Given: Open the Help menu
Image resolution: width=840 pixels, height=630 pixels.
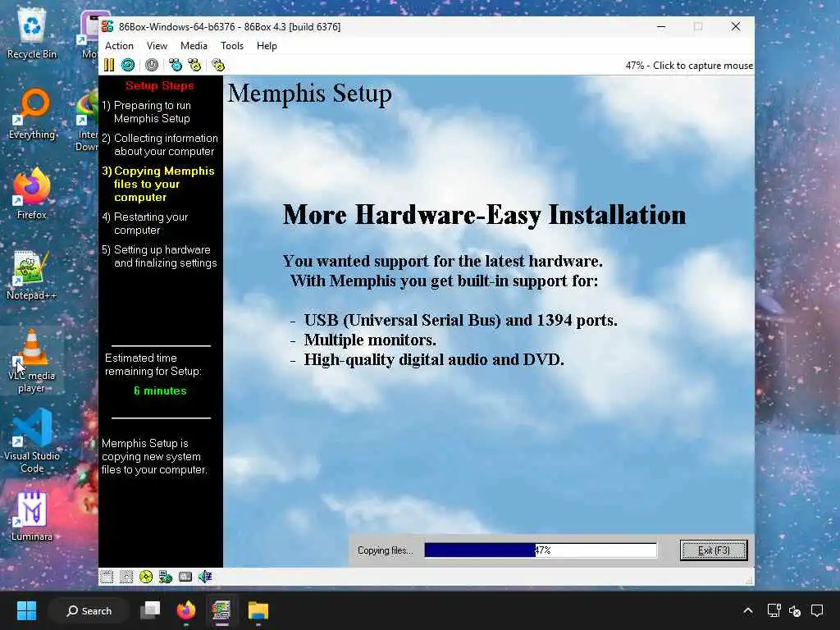Looking at the screenshot, I should click(267, 46).
